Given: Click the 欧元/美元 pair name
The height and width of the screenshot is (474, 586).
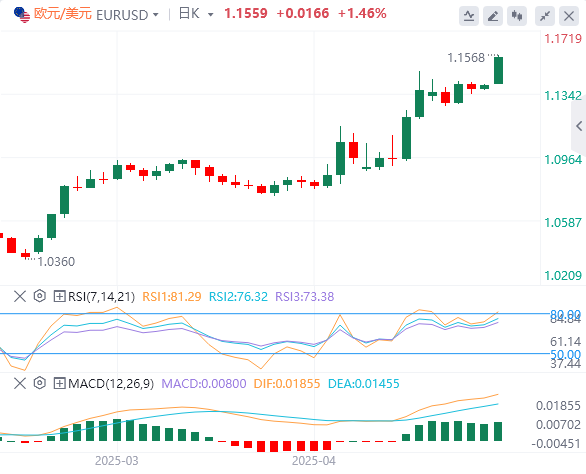Looking at the screenshot, I should [63, 14].
